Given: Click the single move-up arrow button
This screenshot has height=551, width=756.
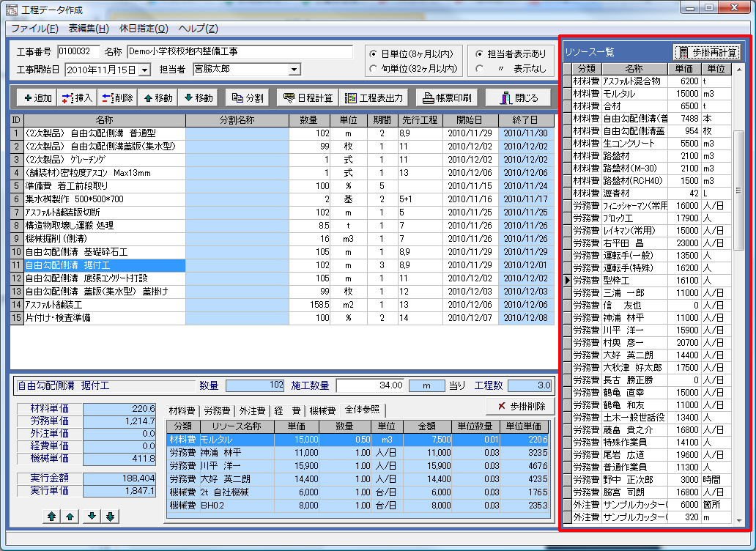Looking at the screenshot, I should coord(70,517).
